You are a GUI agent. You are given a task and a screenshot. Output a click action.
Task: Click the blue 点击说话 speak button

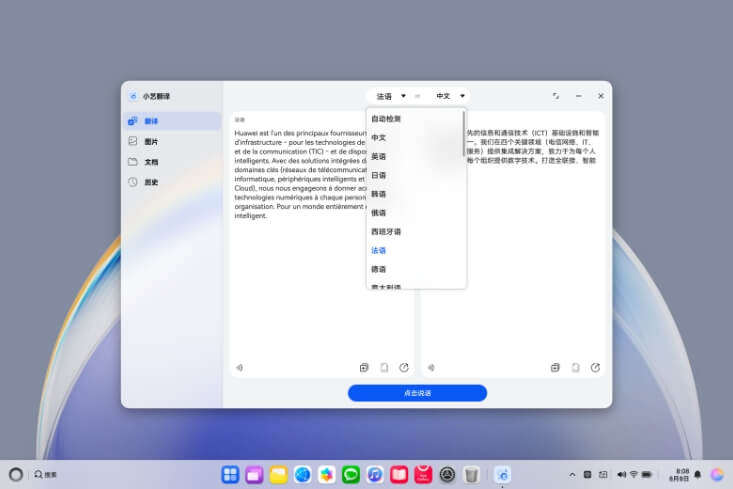(417, 393)
